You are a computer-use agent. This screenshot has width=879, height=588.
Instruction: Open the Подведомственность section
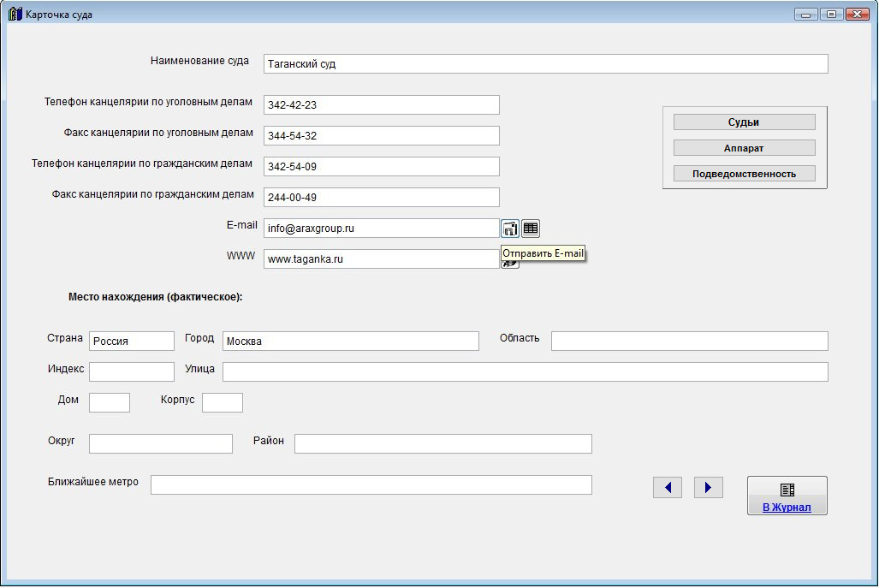coord(744,174)
